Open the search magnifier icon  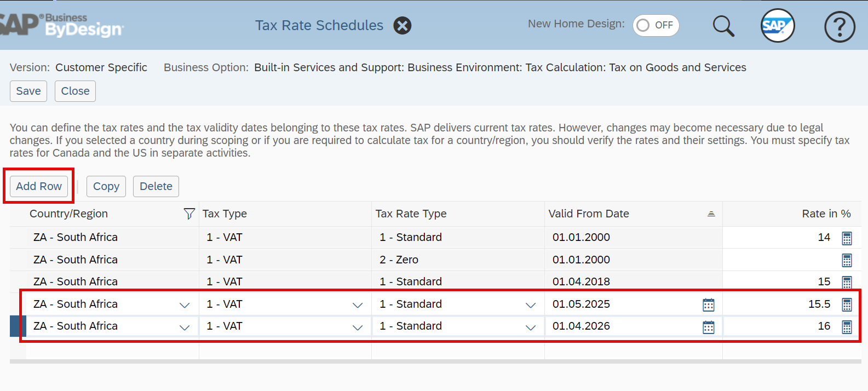point(723,26)
